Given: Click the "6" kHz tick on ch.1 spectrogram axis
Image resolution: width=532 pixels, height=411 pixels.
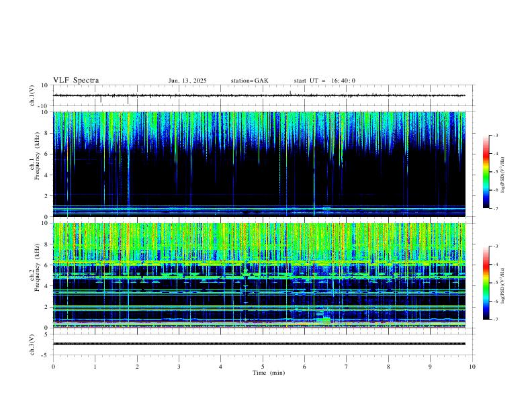Looking at the screenshot, I should pos(47,154).
